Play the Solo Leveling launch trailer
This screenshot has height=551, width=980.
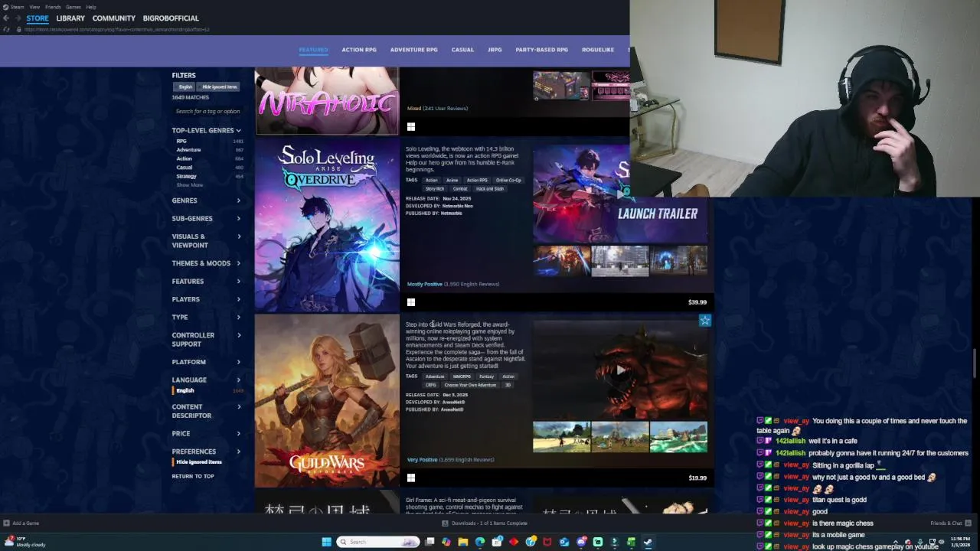[620, 194]
